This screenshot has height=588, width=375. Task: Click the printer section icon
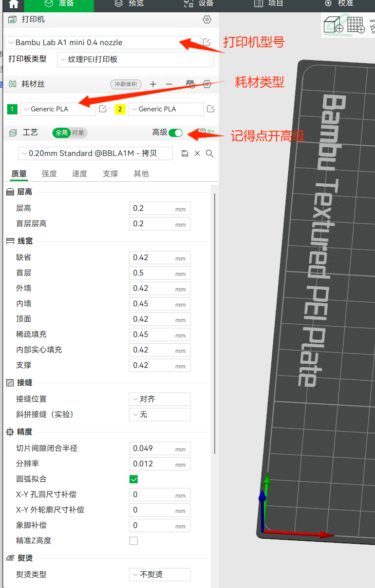pyautogui.click(x=12, y=19)
